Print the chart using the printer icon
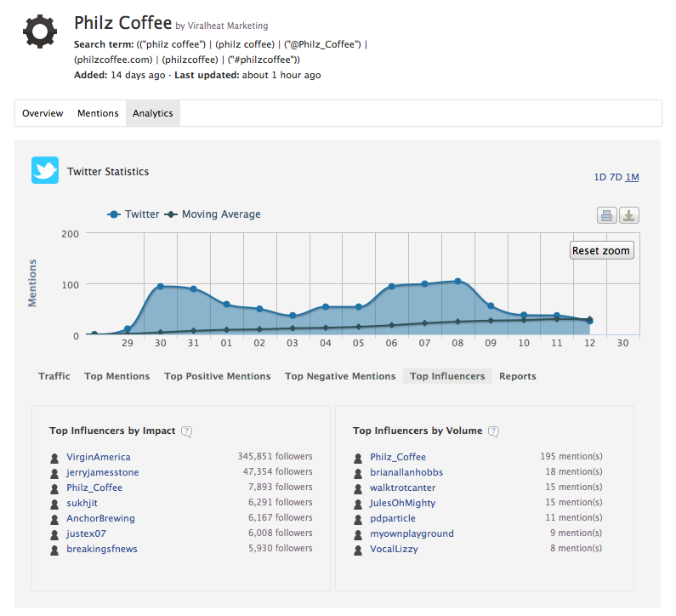Screen dimensions: 676x616 (606, 215)
